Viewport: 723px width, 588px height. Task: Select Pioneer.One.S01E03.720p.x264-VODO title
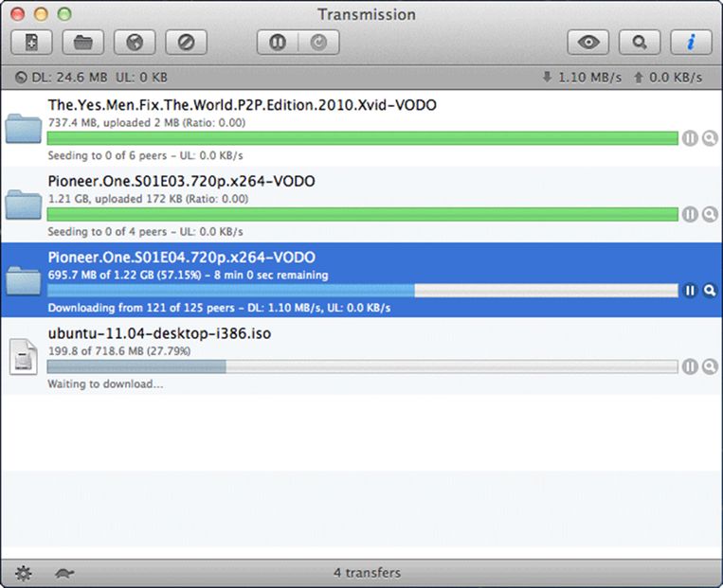pyautogui.click(x=181, y=181)
